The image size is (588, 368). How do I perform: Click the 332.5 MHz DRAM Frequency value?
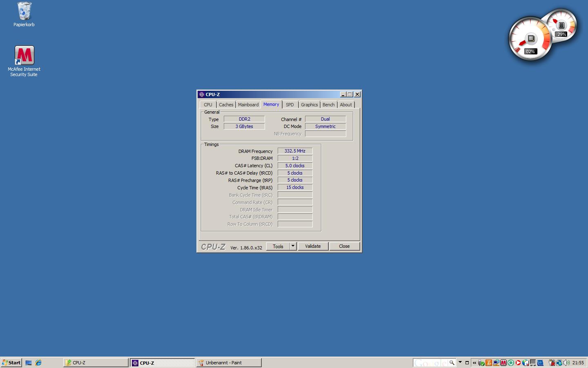click(295, 151)
